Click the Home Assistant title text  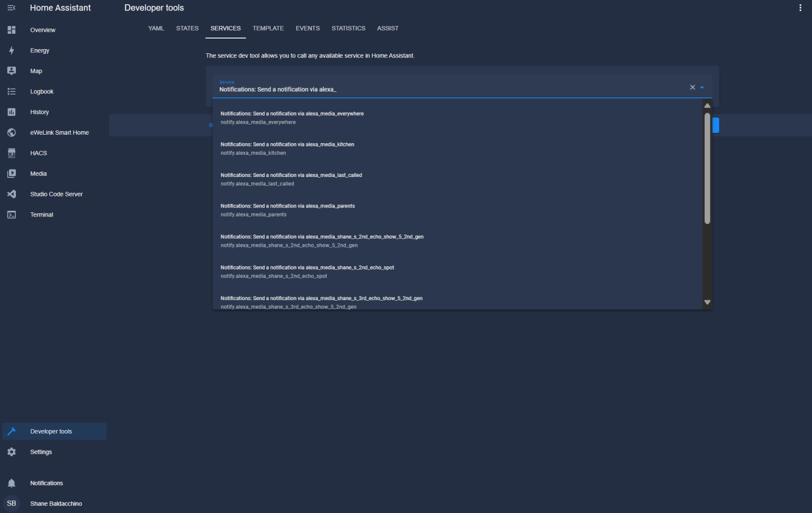pos(60,8)
